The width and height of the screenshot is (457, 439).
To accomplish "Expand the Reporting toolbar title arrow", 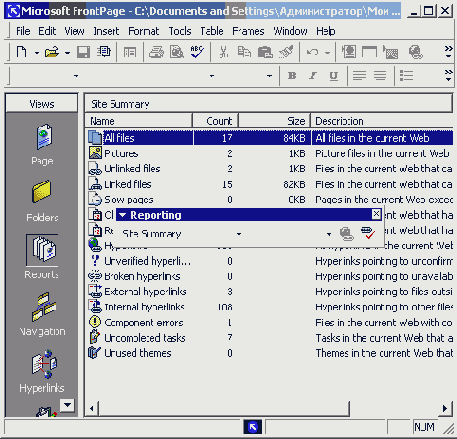I will 123,215.
